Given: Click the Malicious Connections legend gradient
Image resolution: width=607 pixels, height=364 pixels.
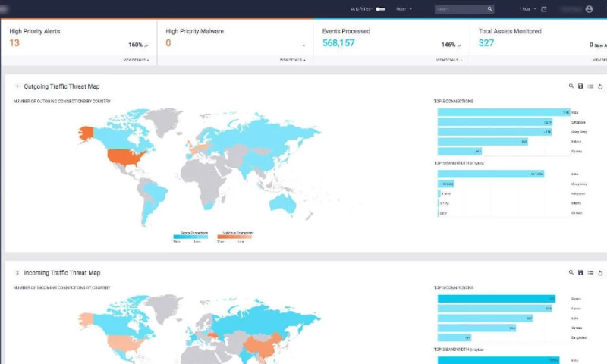Looking at the screenshot, I should (234, 237).
